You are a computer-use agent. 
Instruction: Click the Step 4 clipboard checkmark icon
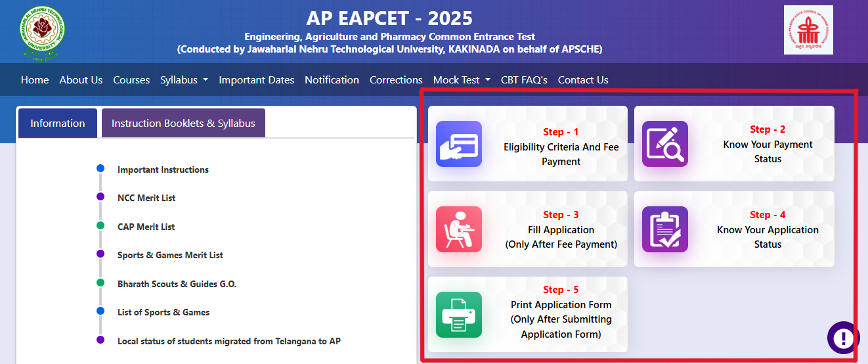tap(664, 229)
